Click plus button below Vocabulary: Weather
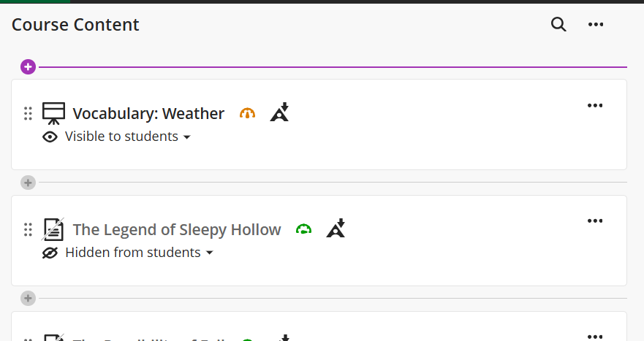Viewport: 644px width, 341px height. click(28, 183)
